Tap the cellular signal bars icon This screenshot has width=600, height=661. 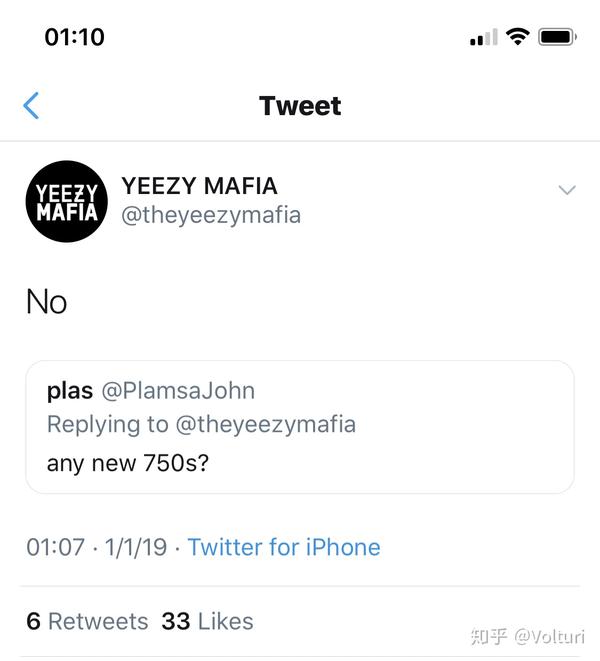[483, 38]
